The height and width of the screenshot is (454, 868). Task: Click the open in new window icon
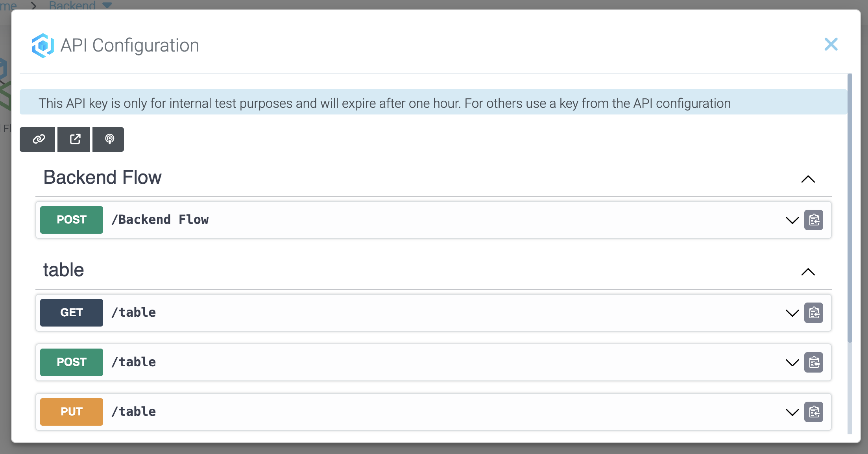(74, 139)
